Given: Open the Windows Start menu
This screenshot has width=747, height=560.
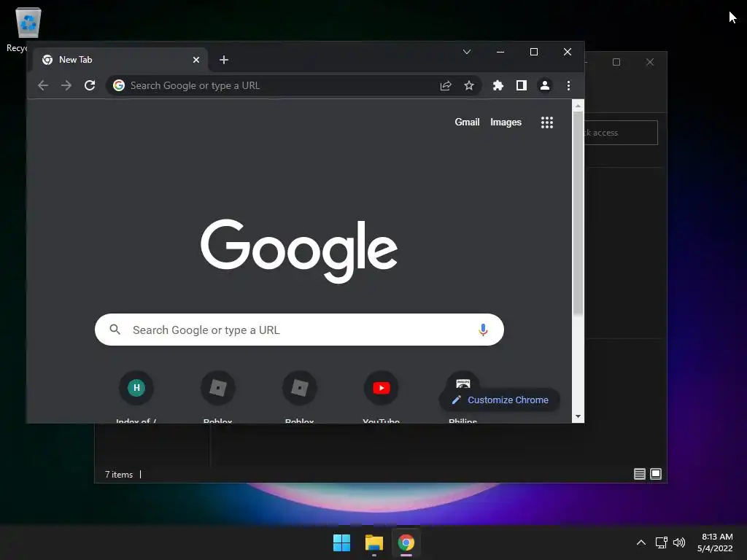Looking at the screenshot, I should (x=341, y=542).
